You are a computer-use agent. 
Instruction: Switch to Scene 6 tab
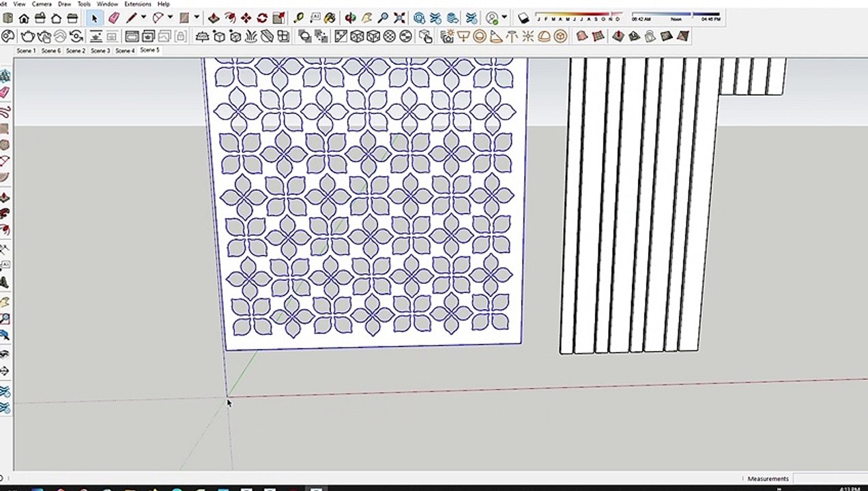[x=50, y=50]
